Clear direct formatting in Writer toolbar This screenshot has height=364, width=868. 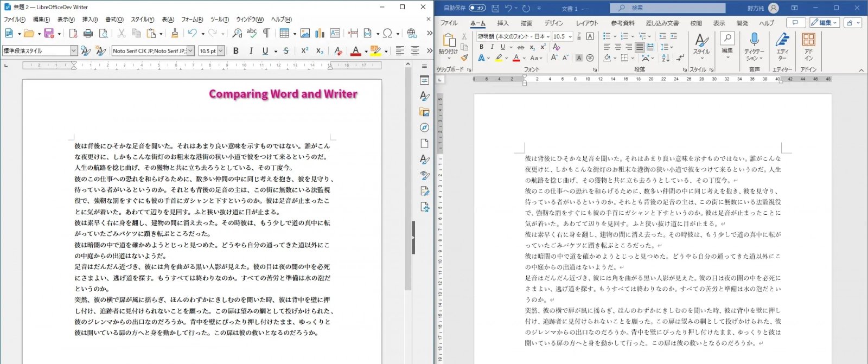coord(337,51)
